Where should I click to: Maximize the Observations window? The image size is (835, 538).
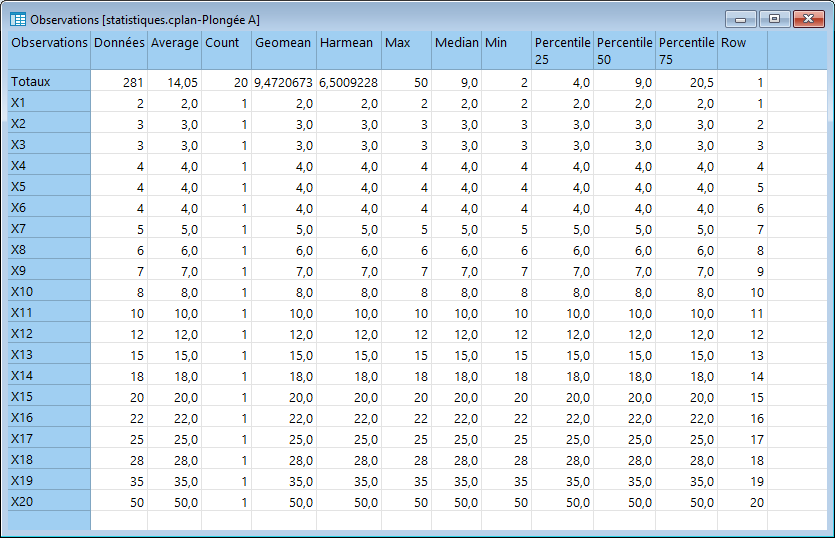pyautogui.click(x=774, y=19)
